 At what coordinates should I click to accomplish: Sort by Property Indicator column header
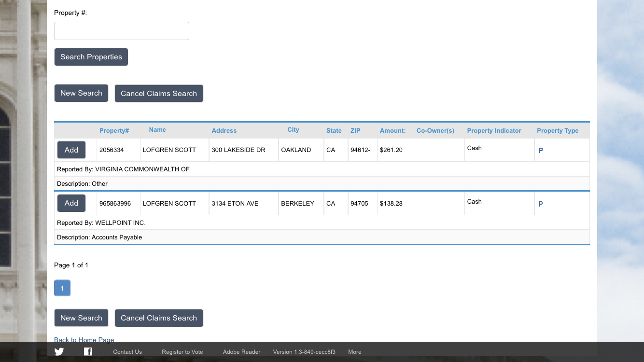pyautogui.click(x=494, y=131)
